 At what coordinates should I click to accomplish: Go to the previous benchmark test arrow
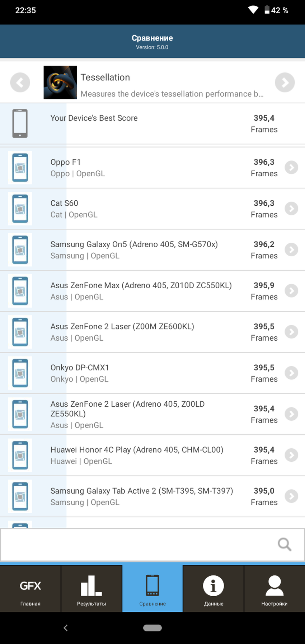pyautogui.click(x=20, y=83)
